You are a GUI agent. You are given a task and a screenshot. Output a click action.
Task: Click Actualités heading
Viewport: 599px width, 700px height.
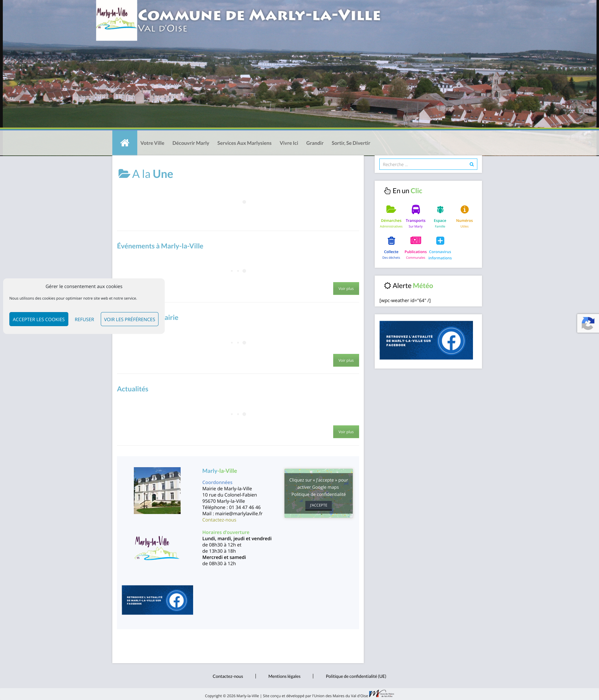(x=133, y=389)
